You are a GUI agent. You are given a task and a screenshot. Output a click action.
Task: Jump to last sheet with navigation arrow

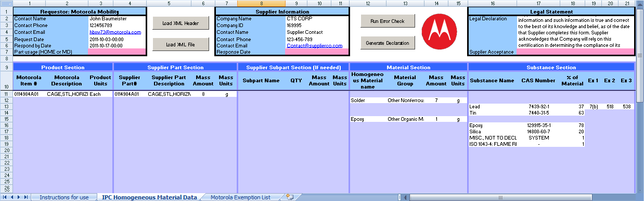tap(26, 197)
